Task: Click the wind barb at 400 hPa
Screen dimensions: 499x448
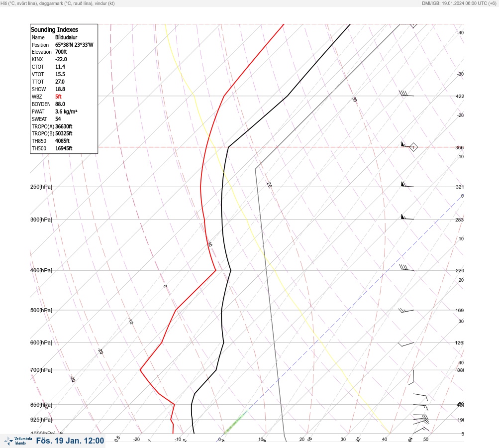Action: pos(406,268)
